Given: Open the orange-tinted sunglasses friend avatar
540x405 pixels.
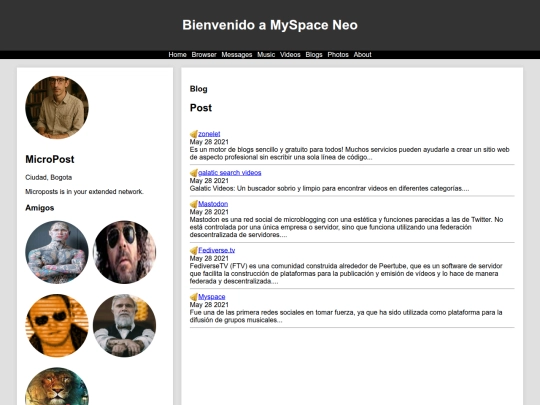Looking at the screenshot, I should (x=57, y=325).
